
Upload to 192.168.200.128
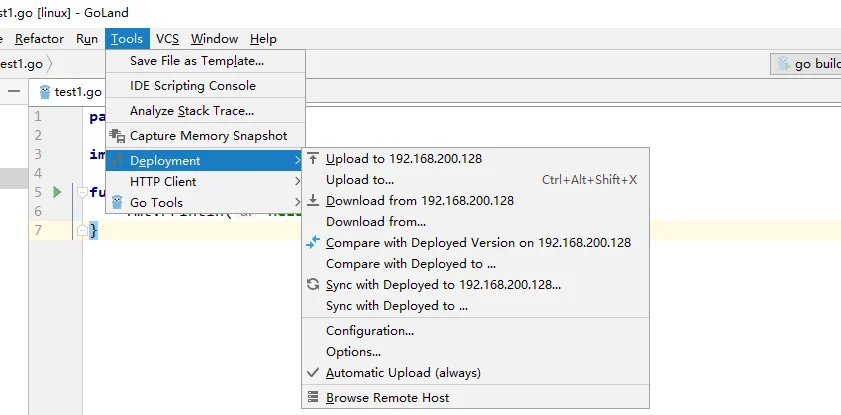click(x=475, y=159)
